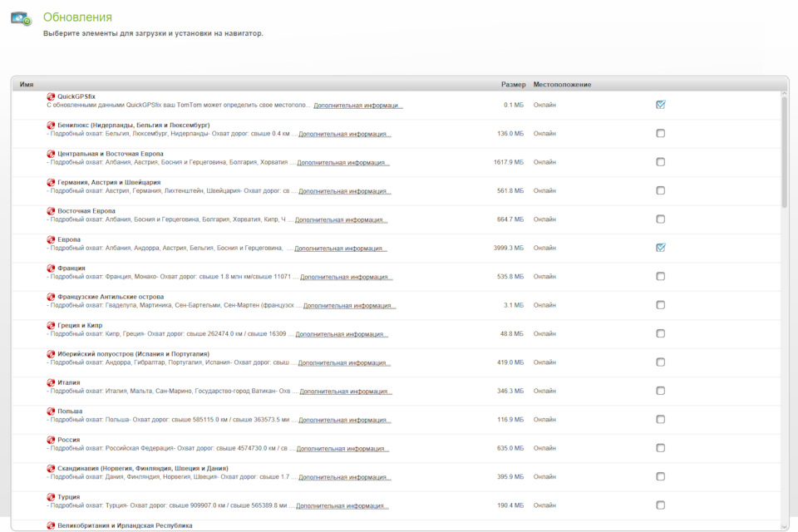Open Дополнительная информация link for Польша

(x=344, y=420)
